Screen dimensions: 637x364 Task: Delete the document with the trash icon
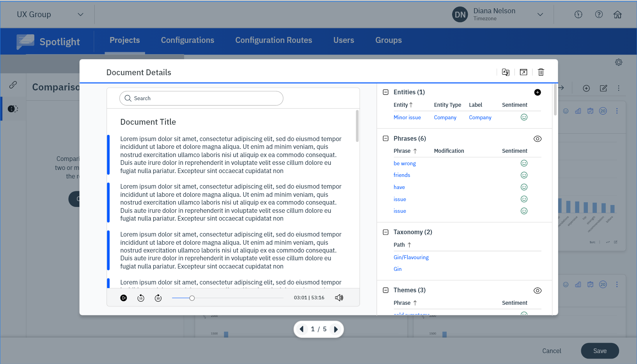pyautogui.click(x=541, y=72)
